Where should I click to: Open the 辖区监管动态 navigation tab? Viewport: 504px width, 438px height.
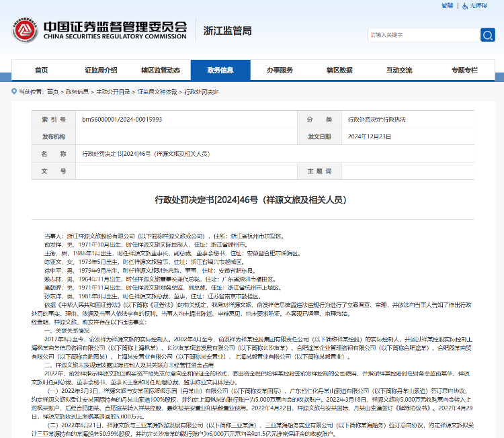(x=161, y=70)
